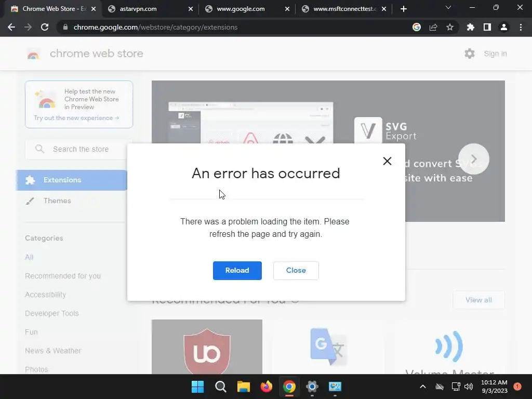The width and height of the screenshot is (532, 399).
Task: Open the Google Translate extension card
Action: pyautogui.click(x=328, y=347)
